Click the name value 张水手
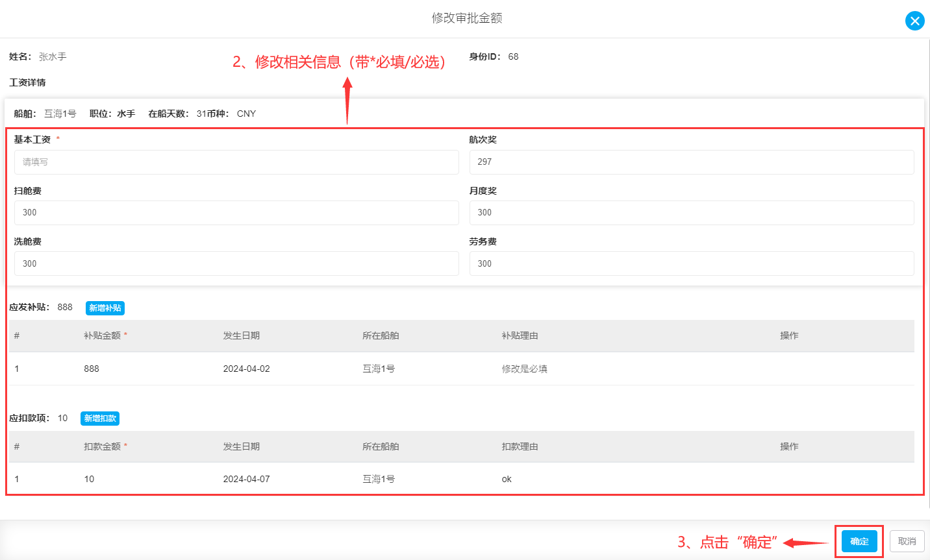The image size is (930, 560). [53, 56]
